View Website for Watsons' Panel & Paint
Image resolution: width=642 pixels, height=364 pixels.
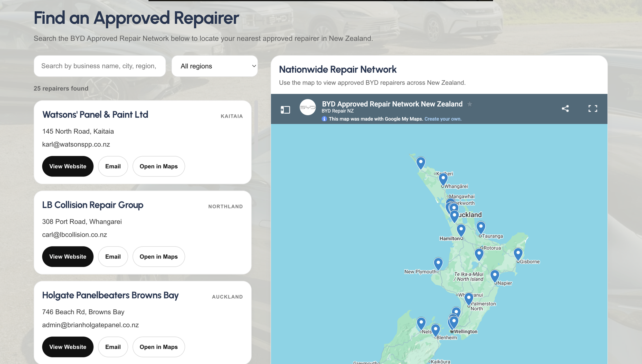point(68,166)
